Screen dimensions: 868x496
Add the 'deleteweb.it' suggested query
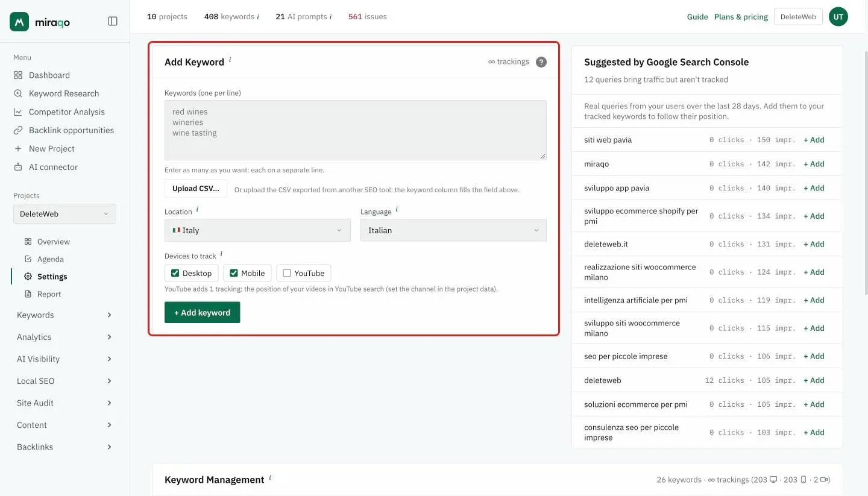tap(814, 244)
